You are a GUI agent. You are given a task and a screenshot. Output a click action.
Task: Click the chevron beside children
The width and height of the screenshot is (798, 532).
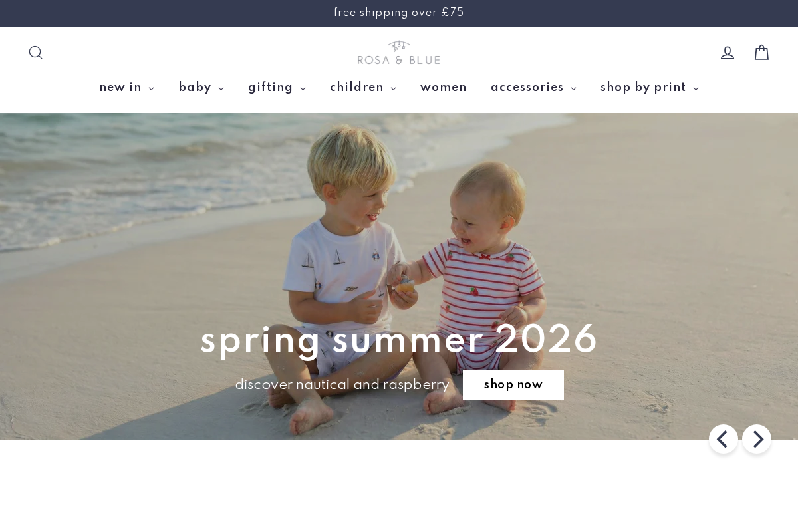click(x=393, y=89)
